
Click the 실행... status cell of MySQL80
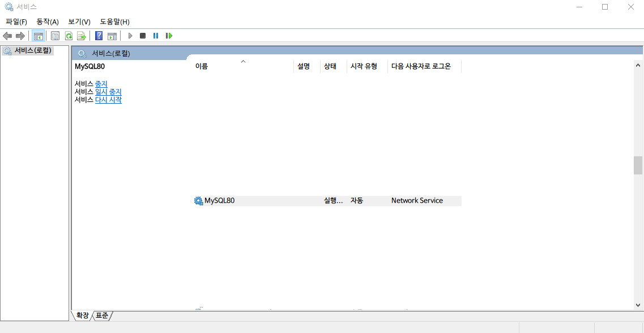(x=333, y=201)
